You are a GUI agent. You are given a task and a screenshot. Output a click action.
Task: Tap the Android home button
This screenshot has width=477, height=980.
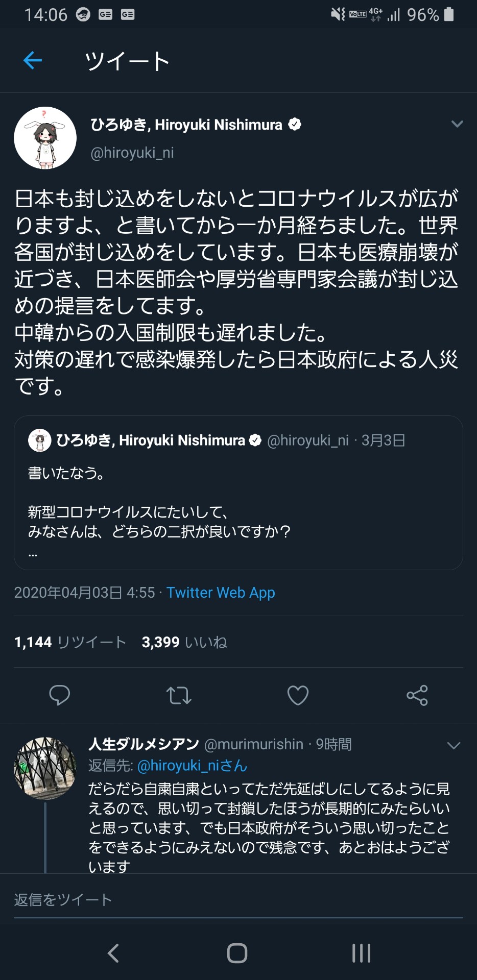[x=237, y=952]
